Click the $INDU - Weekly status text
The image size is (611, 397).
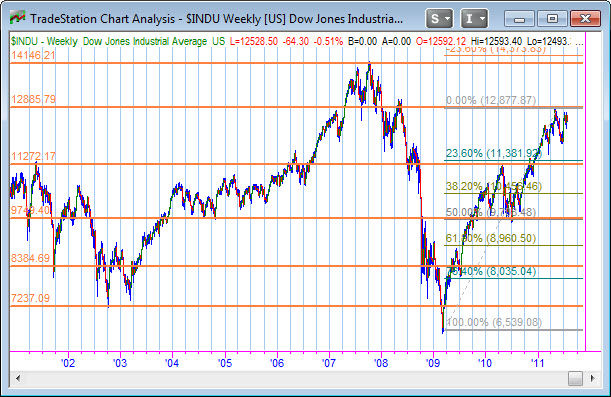(44, 41)
